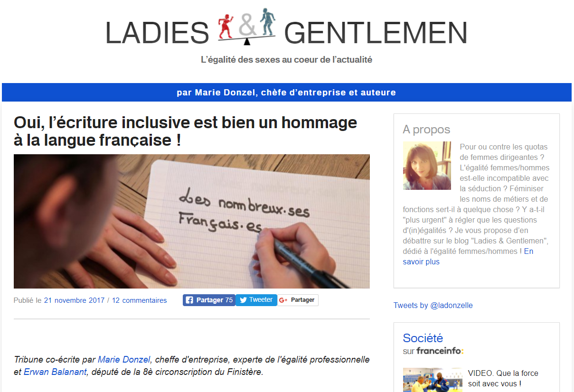
Task: Open the 12 commentaires link
Action: pos(140,300)
